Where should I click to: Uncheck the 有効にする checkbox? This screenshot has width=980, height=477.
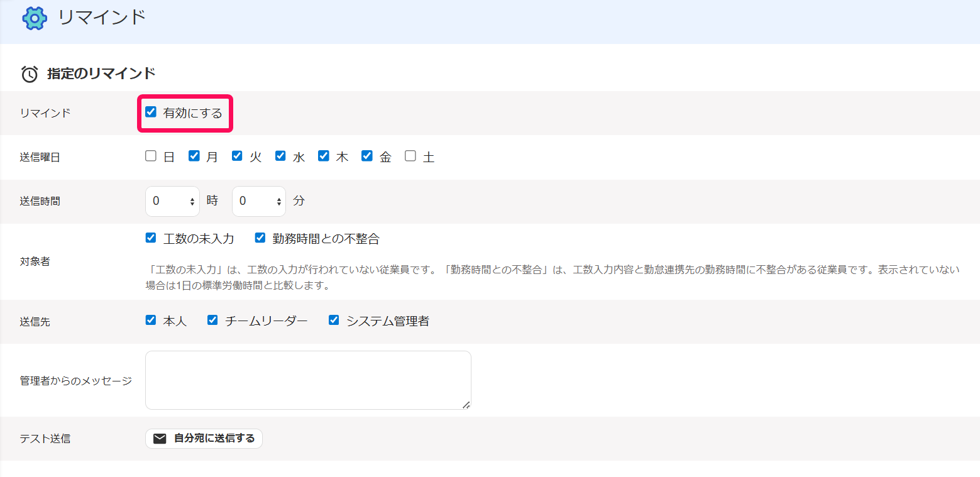[151, 112]
